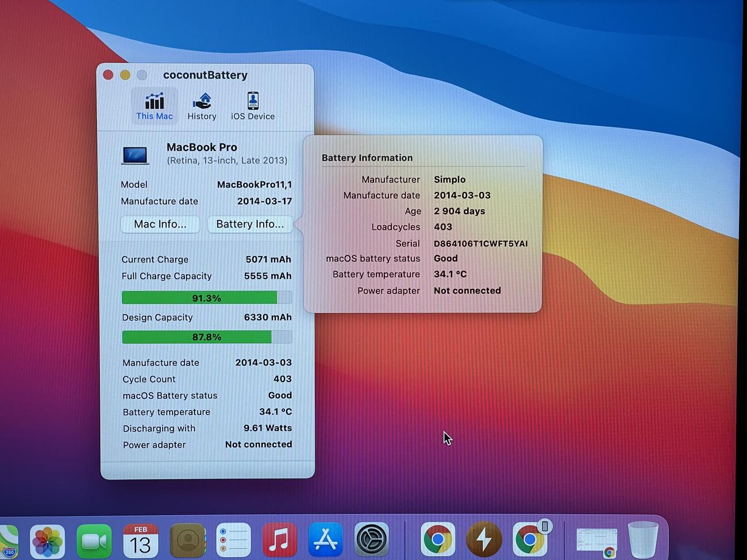This screenshot has width=747, height=560.
Task: Open the Chrome icon beside System Preferences
Action: 437,540
